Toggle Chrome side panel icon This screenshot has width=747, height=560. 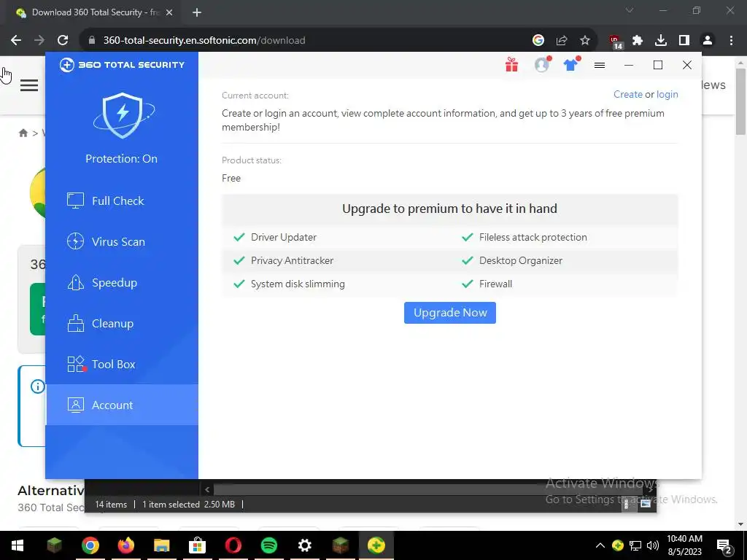tap(684, 41)
